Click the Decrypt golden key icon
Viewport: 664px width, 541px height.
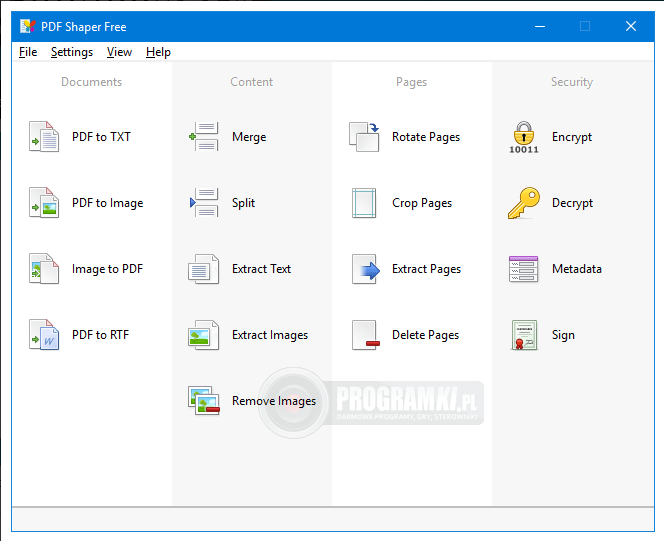(524, 203)
